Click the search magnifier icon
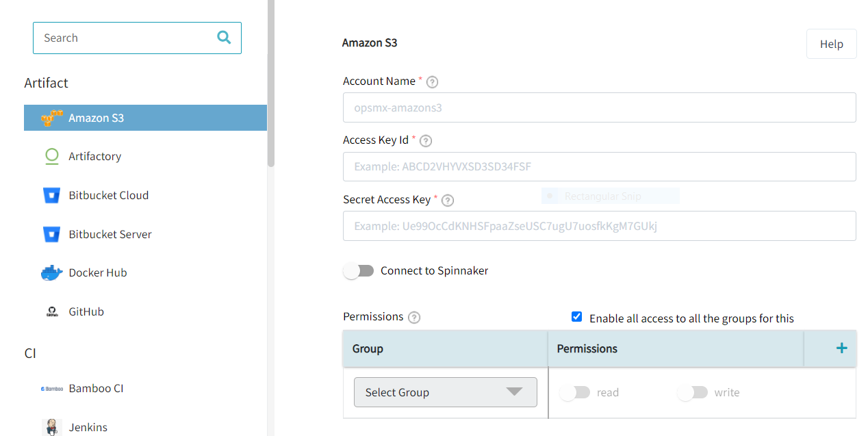This screenshot has width=868, height=436. coord(223,37)
